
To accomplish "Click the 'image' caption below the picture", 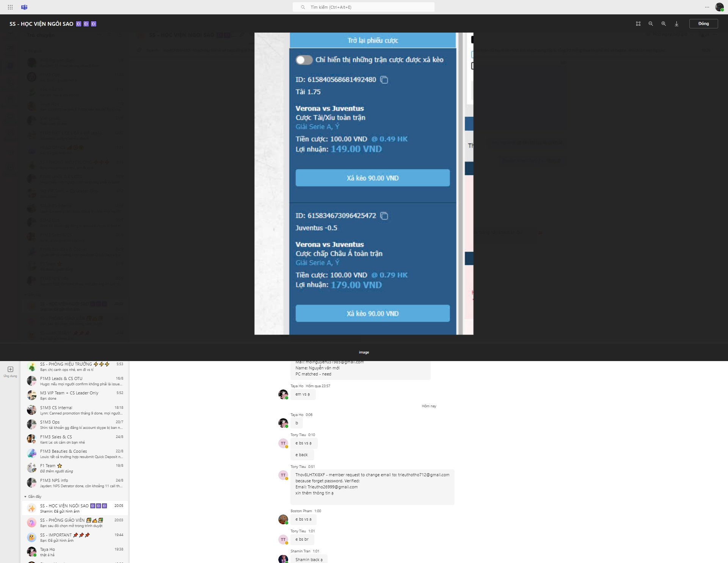I will [364, 352].
